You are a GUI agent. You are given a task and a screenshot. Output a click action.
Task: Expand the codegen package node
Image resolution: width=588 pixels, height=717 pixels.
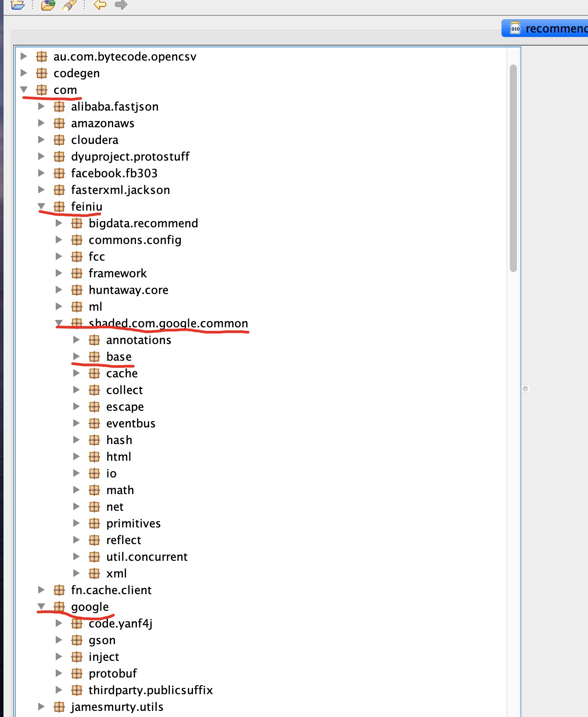pyautogui.click(x=24, y=73)
